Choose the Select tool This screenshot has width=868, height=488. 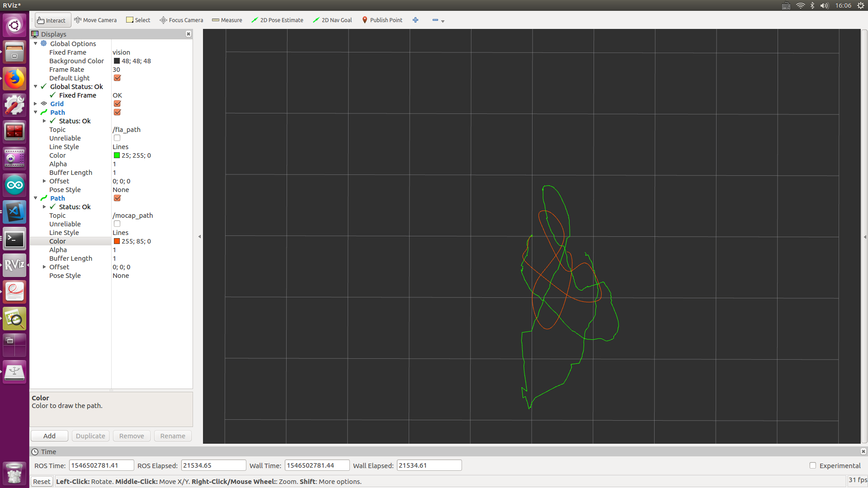[x=138, y=20]
